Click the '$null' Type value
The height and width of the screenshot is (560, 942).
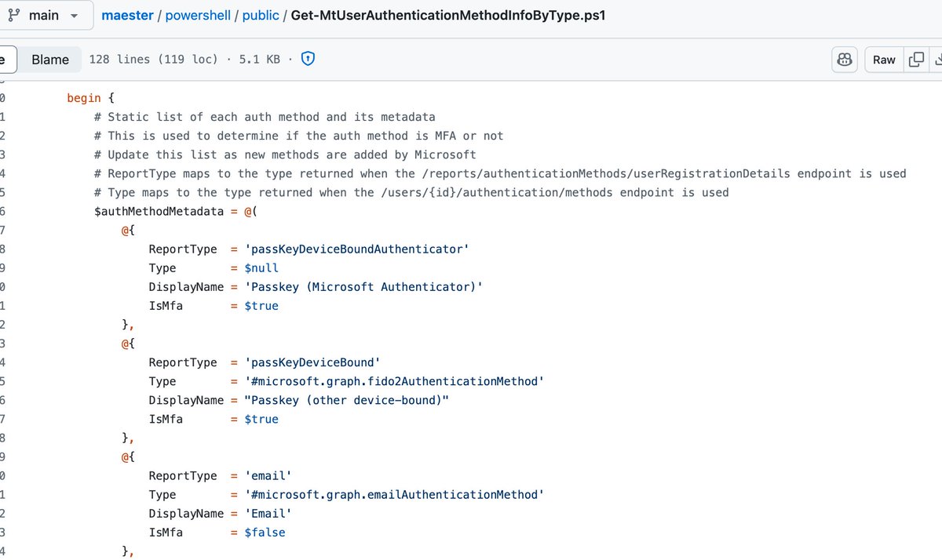click(261, 267)
